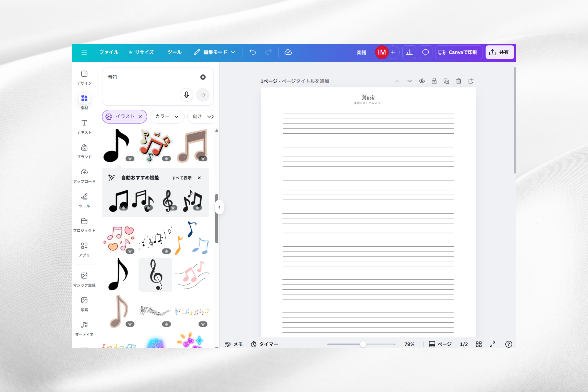This screenshot has width=588, height=392.
Task: Submit search with arrow button
Action: [x=203, y=95]
